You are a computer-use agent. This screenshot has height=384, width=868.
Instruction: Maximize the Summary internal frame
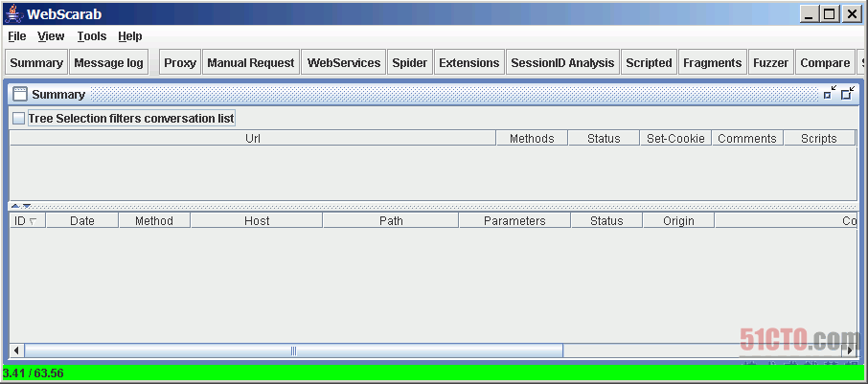pos(847,94)
